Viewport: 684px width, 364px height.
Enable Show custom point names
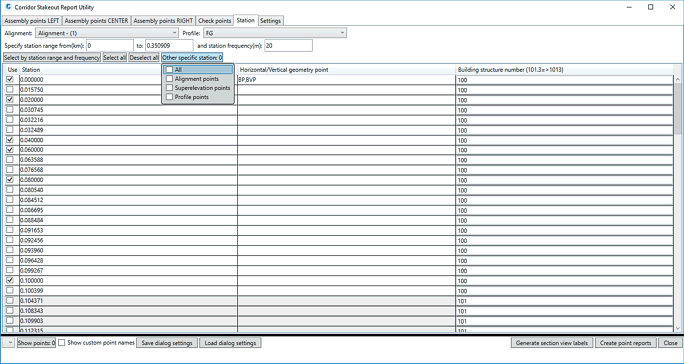pyautogui.click(x=62, y=343)
